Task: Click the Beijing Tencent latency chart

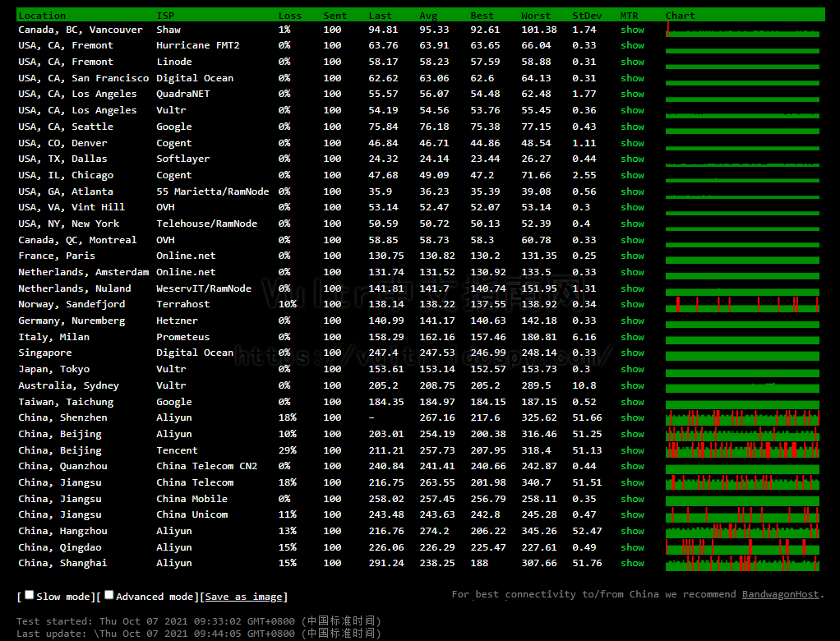Action: [x=742, y=450]
